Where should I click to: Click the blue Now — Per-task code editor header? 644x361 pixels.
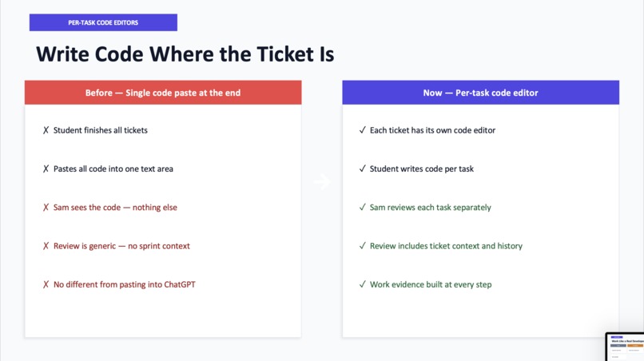coord(480,93)
